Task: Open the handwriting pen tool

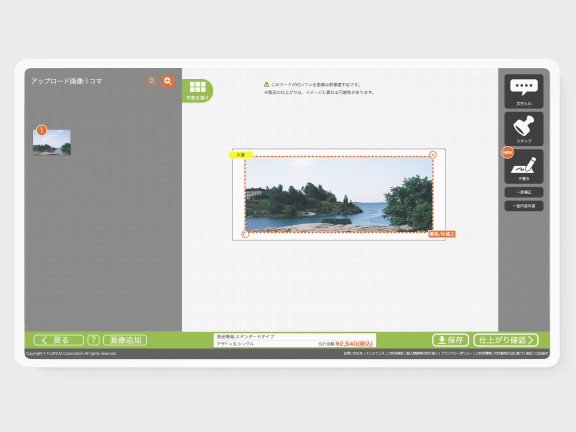Action: (524, 166)
